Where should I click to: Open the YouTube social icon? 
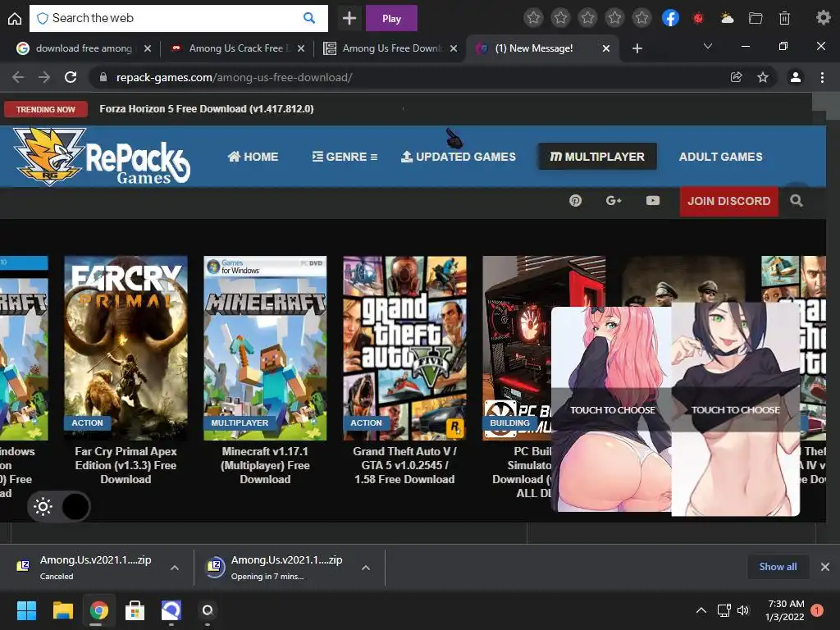tap(652, 200)
